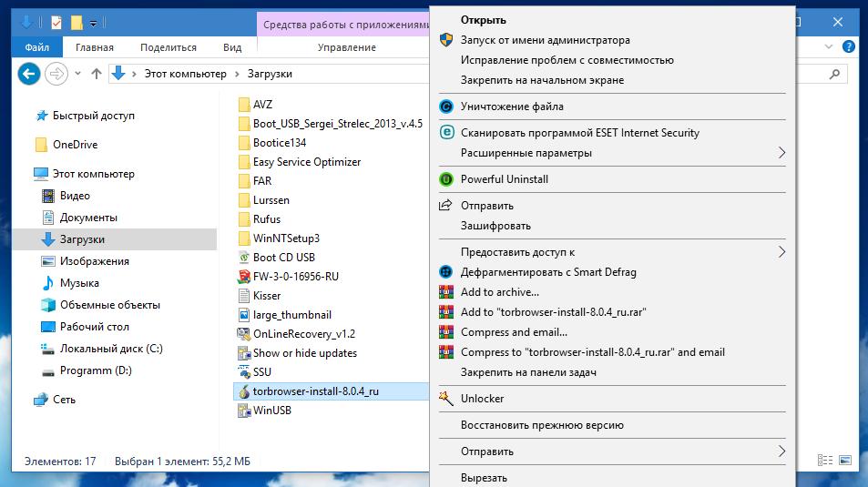Open Объемные объекты in sidebar
This screenshot has width=868, height=487.
pyautogui.click(x=110, y=305)
